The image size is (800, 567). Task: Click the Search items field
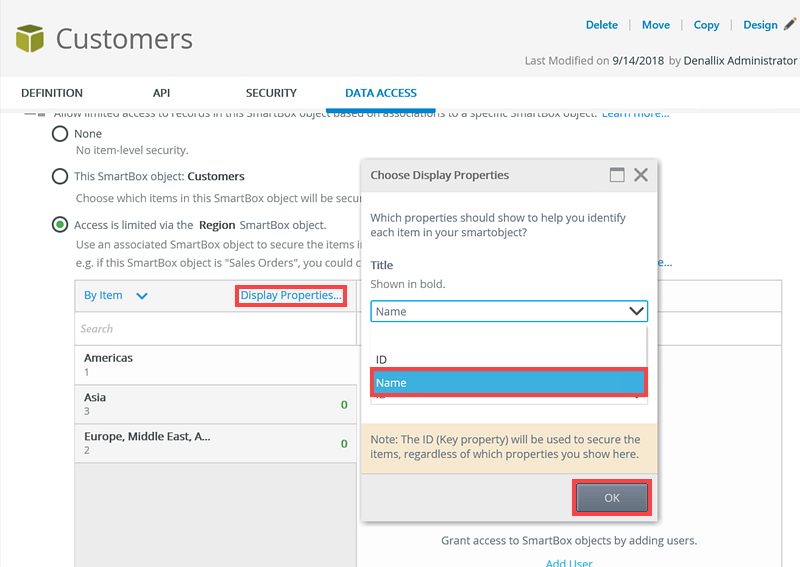pos(214,328)
